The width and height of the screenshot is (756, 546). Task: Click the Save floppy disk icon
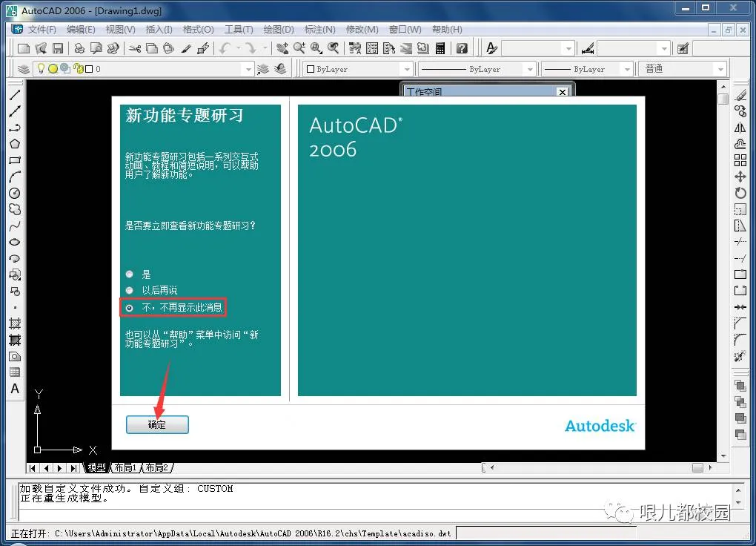click(x=58, y=48)
